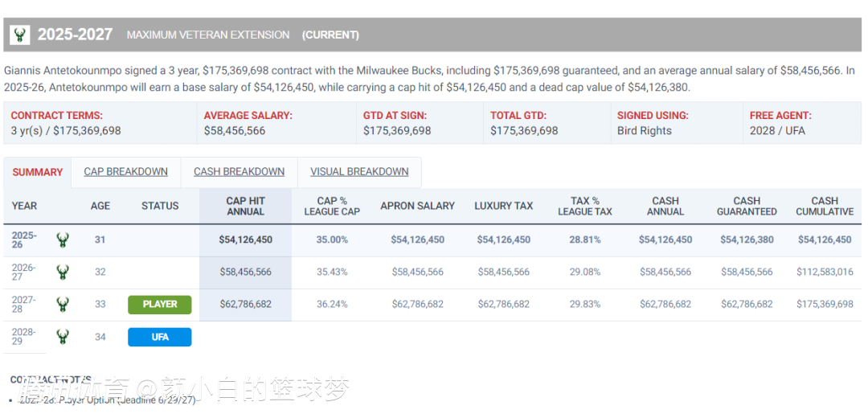Switch to the Summary tab
This screenshot has height=418, width=868.
pos(37,172)
